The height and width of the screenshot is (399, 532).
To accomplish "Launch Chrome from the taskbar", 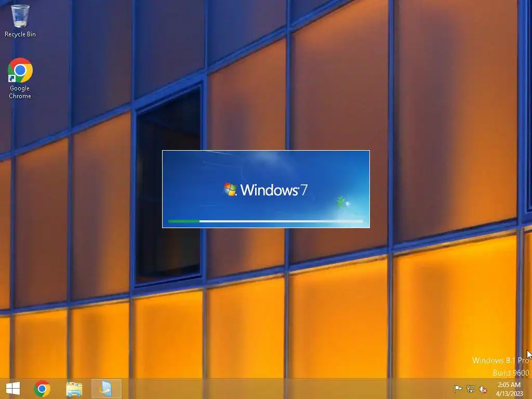I will (42, 389).
